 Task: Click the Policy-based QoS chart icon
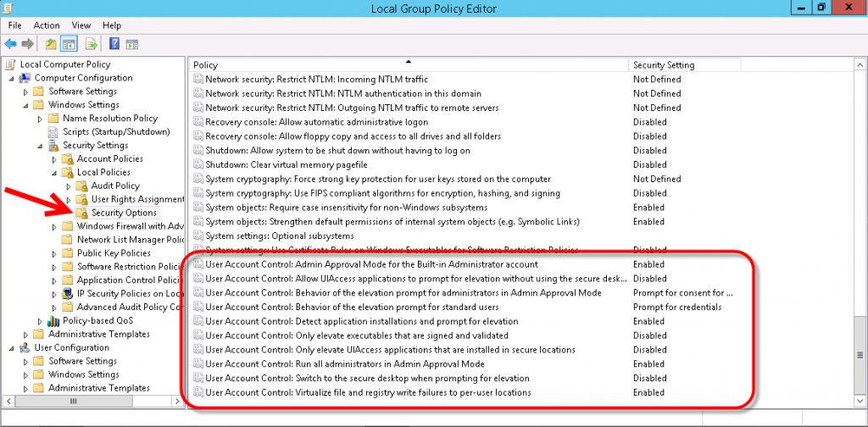[53, 321]
